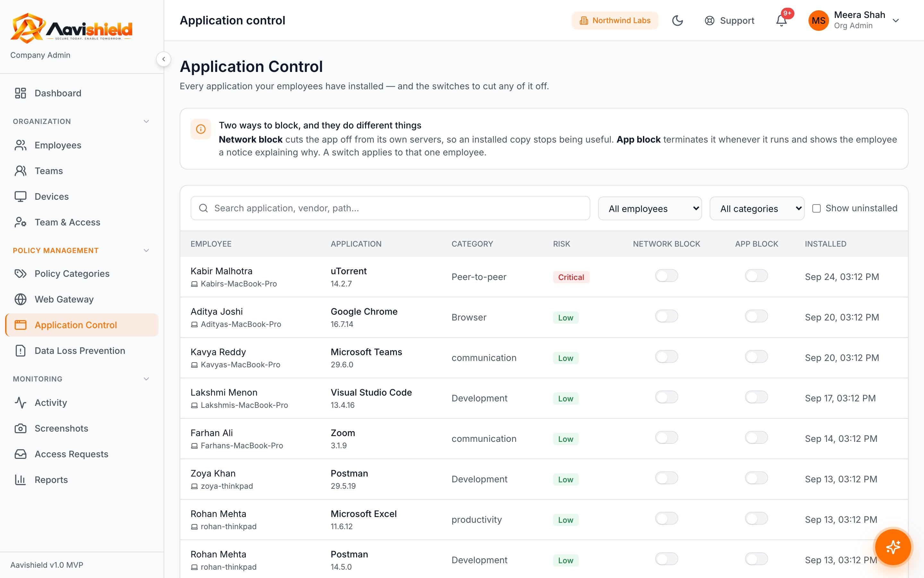Open Data Loss Prevention page
This screenshot has width=924, height=578.
(82, 351)
